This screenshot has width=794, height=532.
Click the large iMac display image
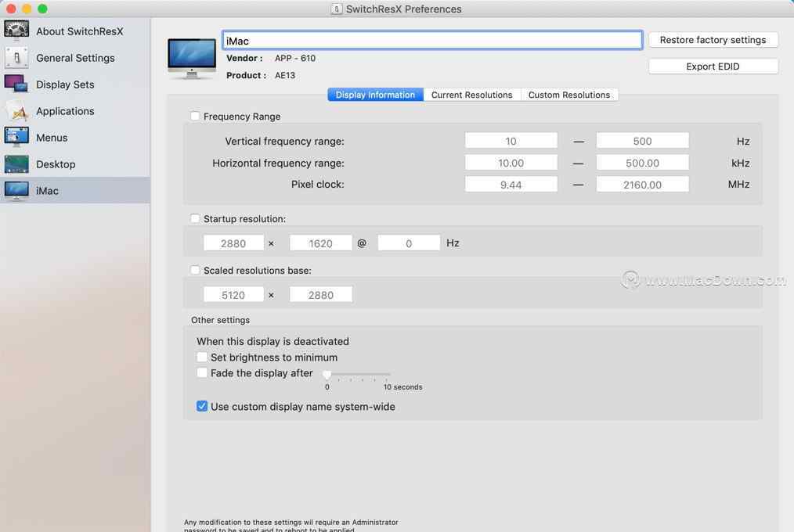(191, 59)
